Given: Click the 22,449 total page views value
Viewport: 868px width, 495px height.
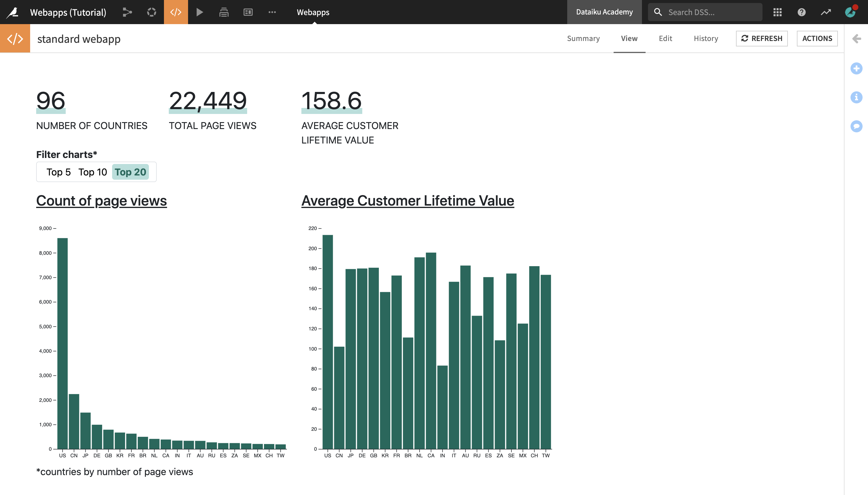Looking at the screenshot, I should click(x=208, y=101).
